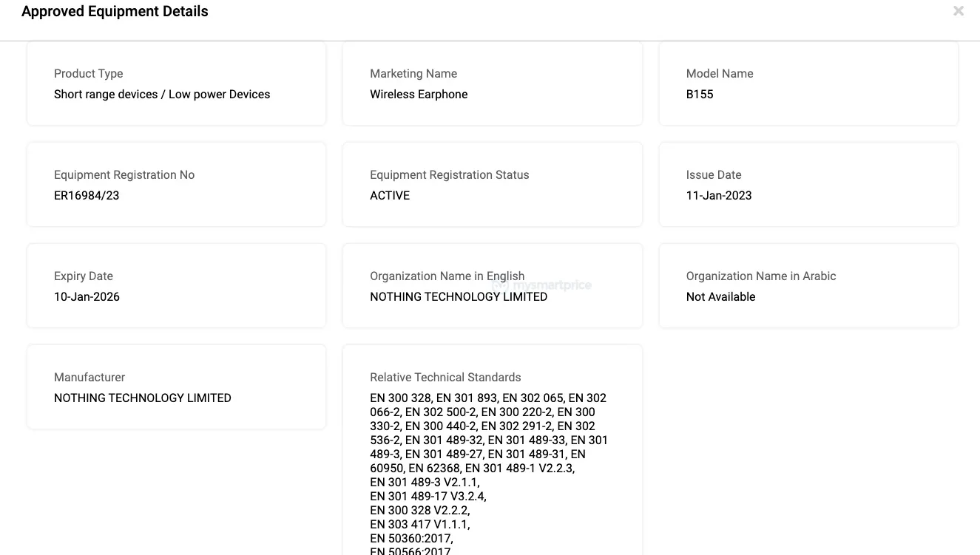The image size is (980, 555).
Task: Click the Product Type card
Action: coord(176,83)
